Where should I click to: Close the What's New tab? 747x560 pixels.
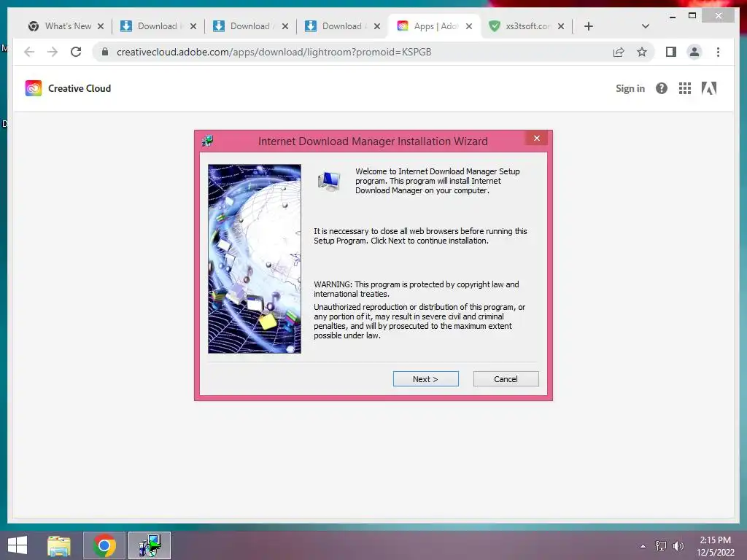pyautogui.click(x=101, y=26)
